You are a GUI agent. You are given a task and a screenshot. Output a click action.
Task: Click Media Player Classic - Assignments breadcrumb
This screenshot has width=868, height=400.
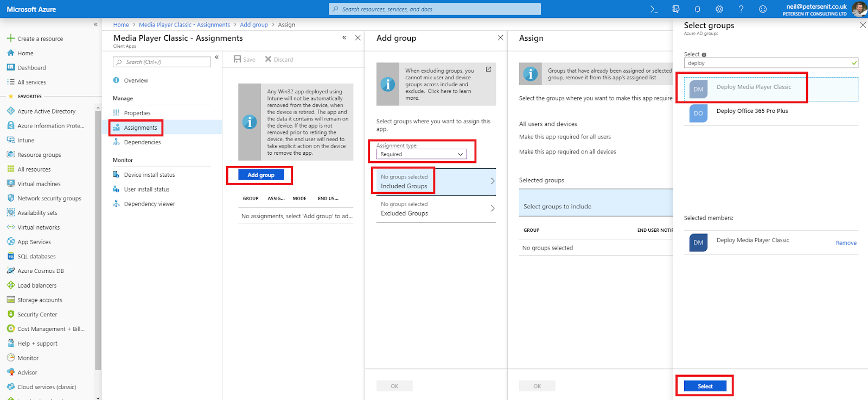(184, 24)
